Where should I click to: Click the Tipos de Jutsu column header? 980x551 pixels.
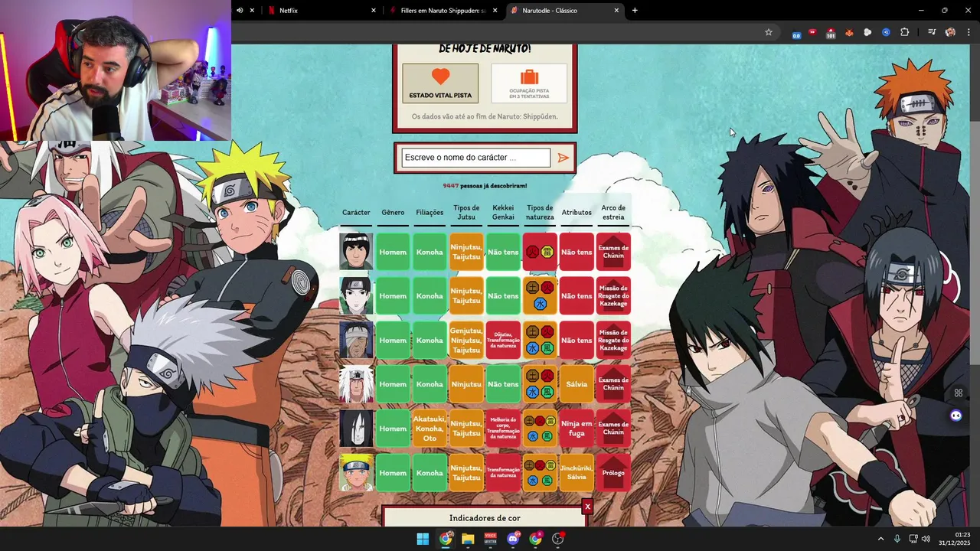point(466,212)
